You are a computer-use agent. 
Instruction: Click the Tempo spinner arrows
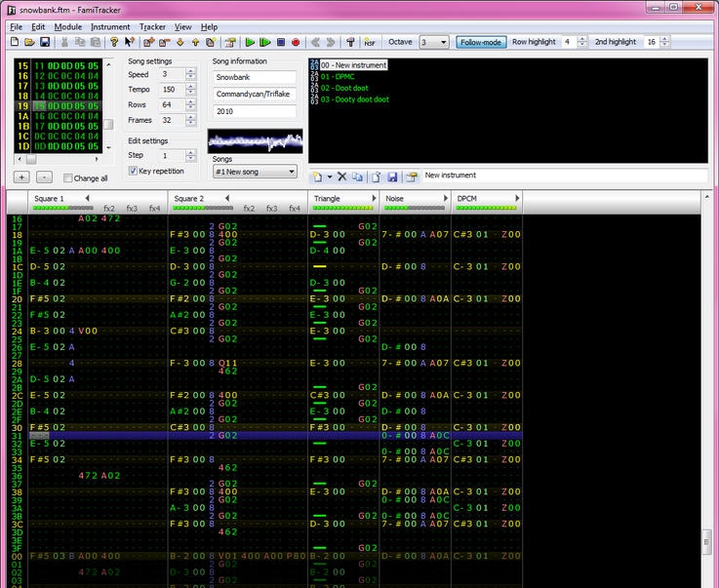click(190, 89)
